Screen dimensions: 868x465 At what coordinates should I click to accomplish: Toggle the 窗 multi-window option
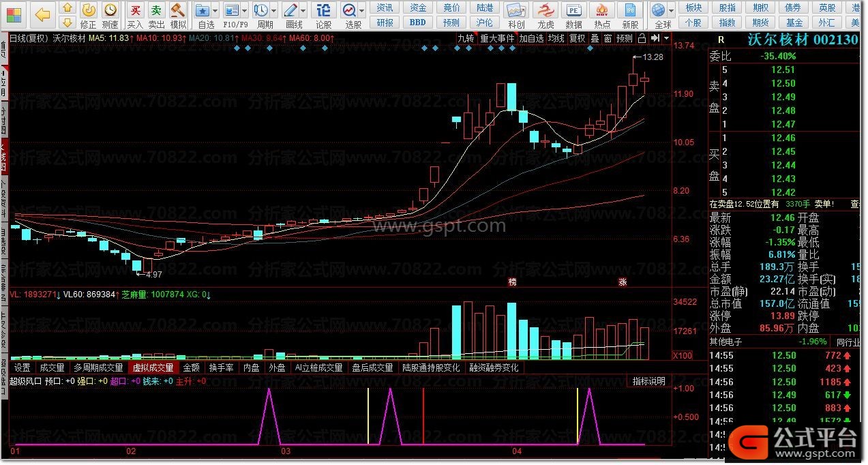[x=608, y=39]
